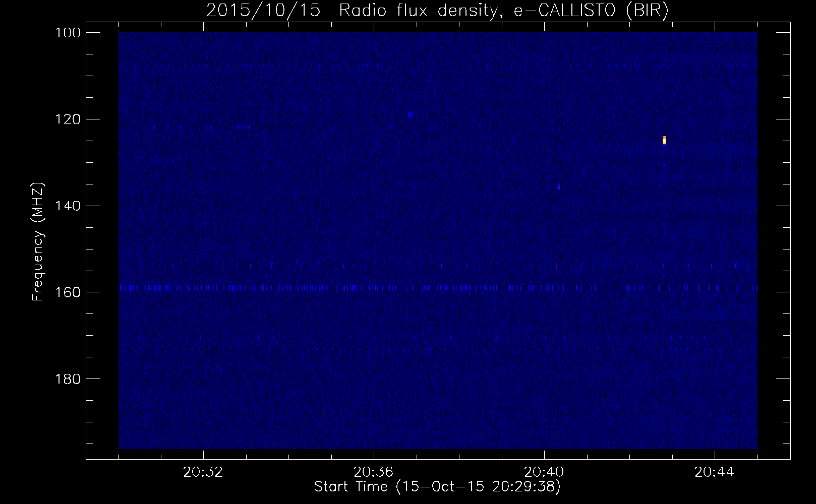Click the 20:44 time tick label
This screenshot has height=504, width=816.
click(715, 473)
